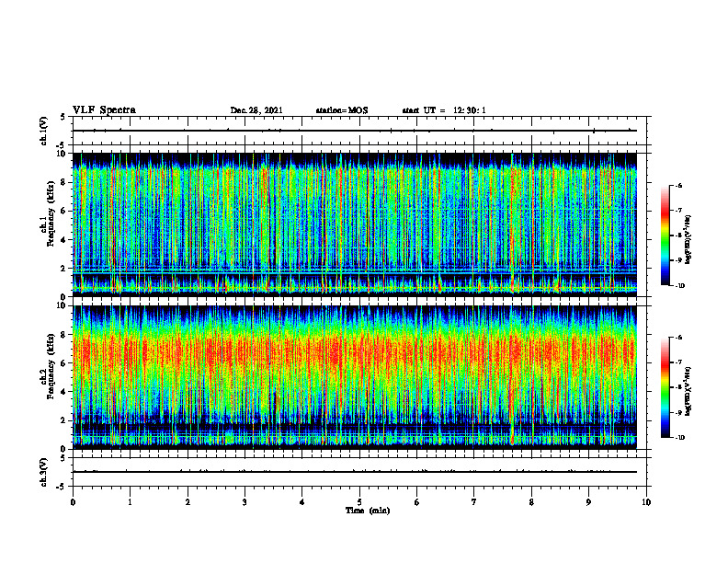Click the 'VLF Spectra' plot title
Image resolution: width=728 pixels, height=563 pixels.
coord(104,110)
